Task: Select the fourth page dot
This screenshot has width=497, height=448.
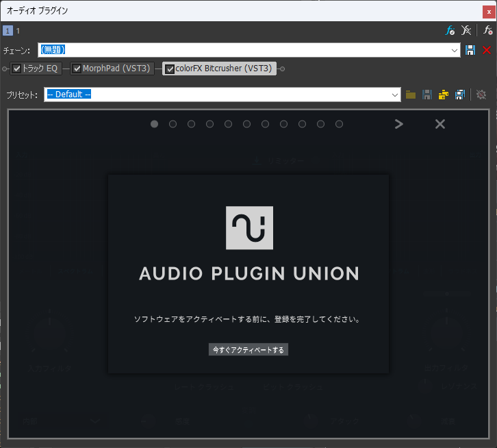Action: point(210,124)
